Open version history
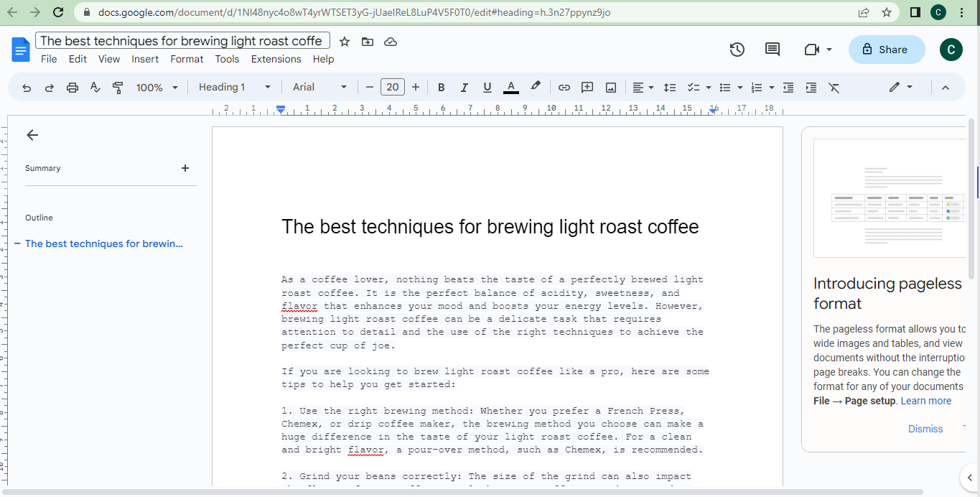 coord(737,50)
